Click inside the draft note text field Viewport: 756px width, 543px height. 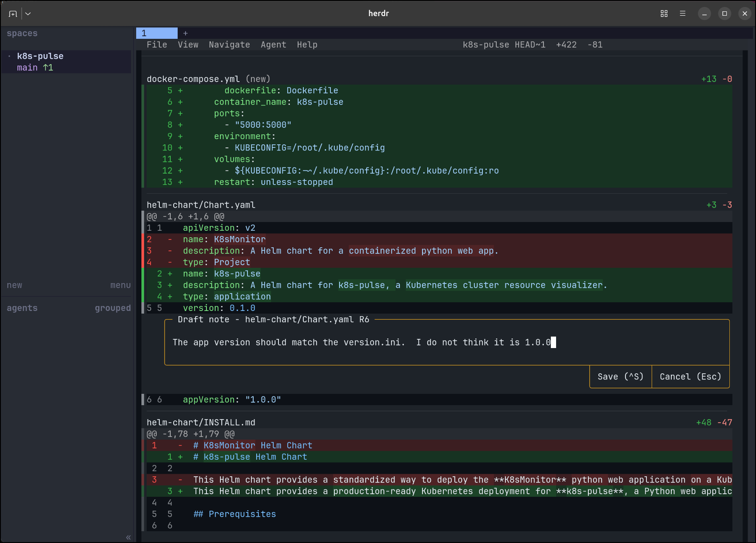[x=447, y=342]
